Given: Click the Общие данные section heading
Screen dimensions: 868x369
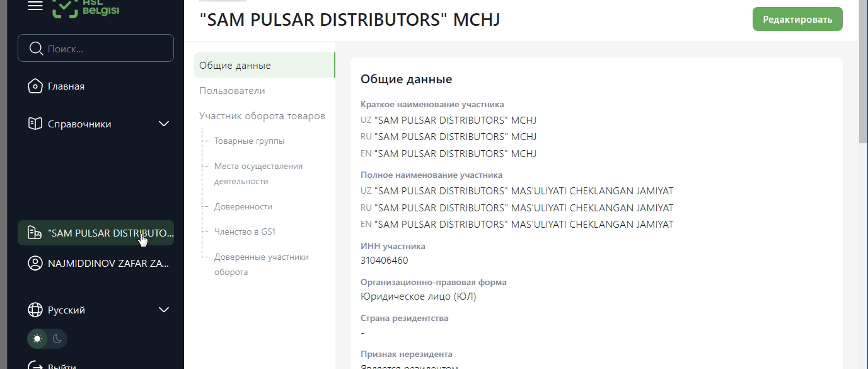Looking at the screenshot, I should [x=407, y=79].
